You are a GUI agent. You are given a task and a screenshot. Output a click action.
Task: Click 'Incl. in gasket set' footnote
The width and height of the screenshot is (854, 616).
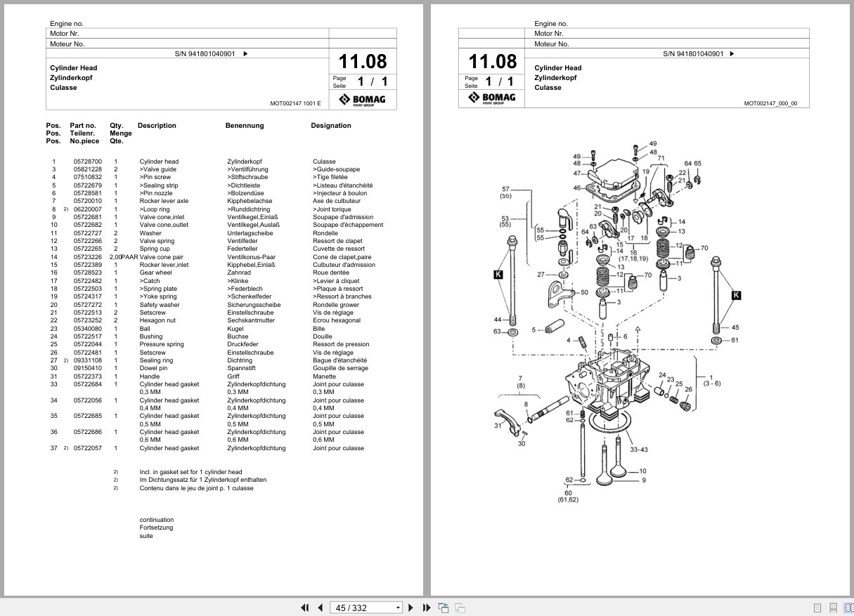(190, 472)
